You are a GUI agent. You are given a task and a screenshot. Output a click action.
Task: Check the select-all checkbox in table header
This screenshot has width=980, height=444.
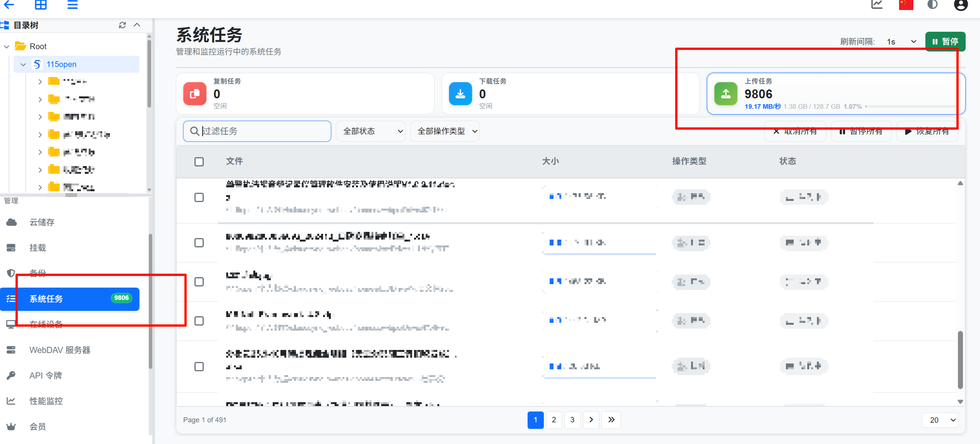[199, 161]
